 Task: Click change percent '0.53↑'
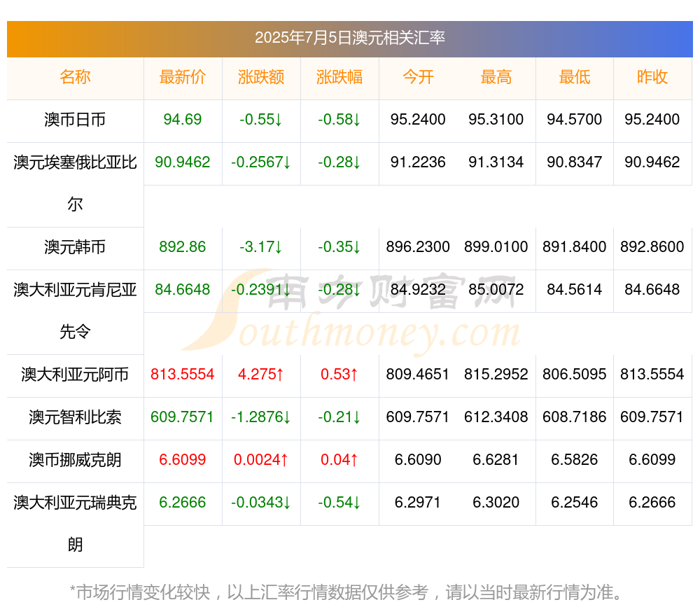[339, 374]
